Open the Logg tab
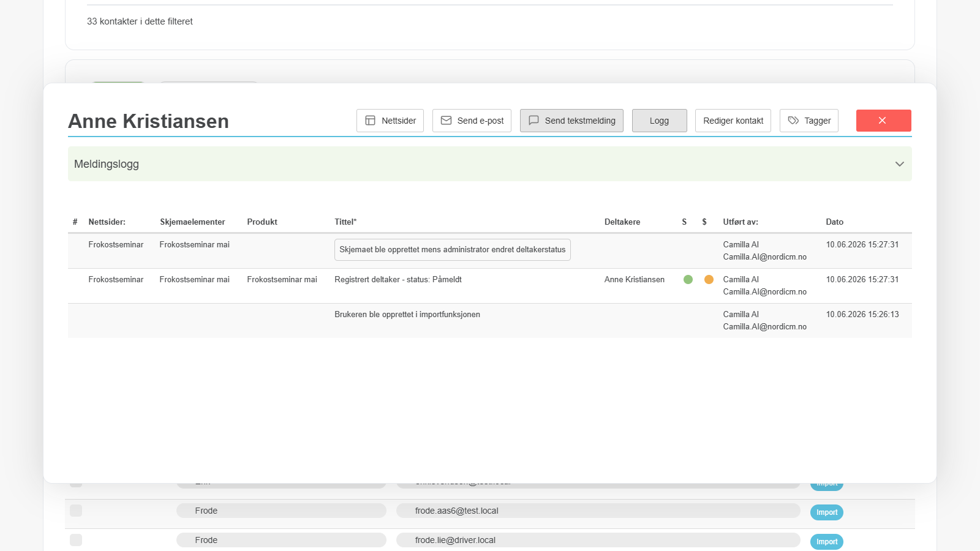The height and width of the screenshot is (551, 980). 659,121
